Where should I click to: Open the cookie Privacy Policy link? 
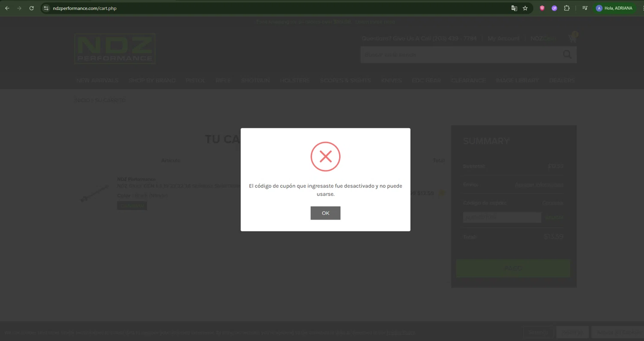[401, 332]
